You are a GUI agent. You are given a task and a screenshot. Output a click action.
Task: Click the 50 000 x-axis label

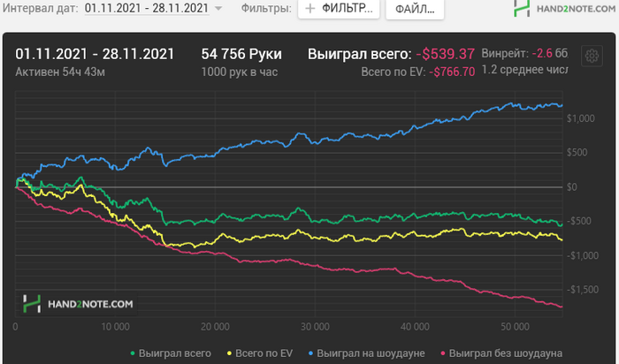coord(516,327)
